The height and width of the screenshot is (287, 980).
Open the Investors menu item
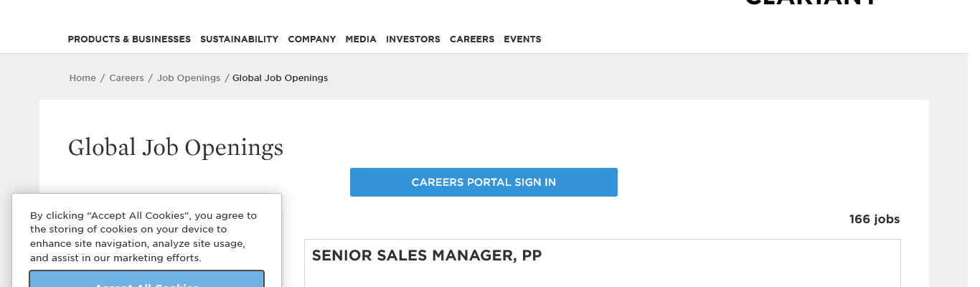pos(413,39)
